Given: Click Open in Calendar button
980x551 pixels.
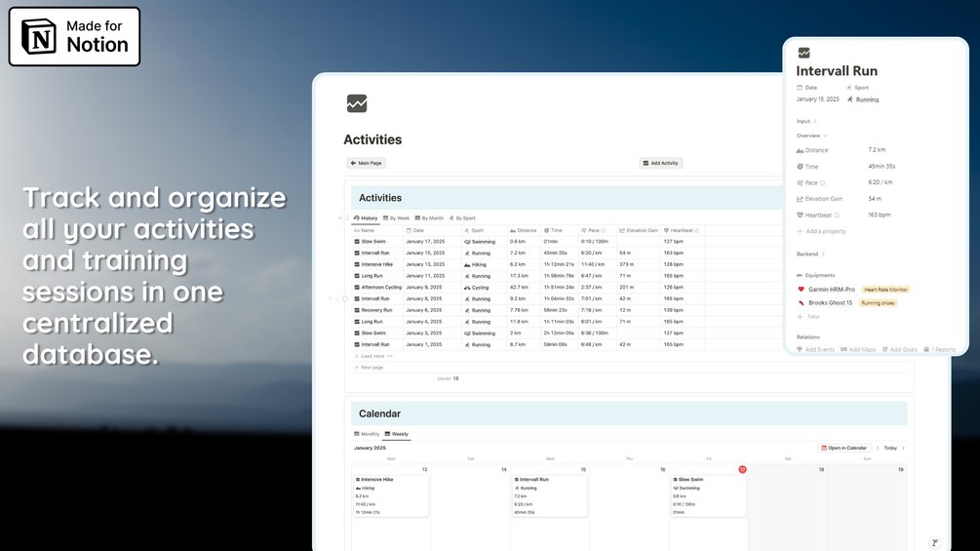Looking at the screenshot, I should point(844,448).
